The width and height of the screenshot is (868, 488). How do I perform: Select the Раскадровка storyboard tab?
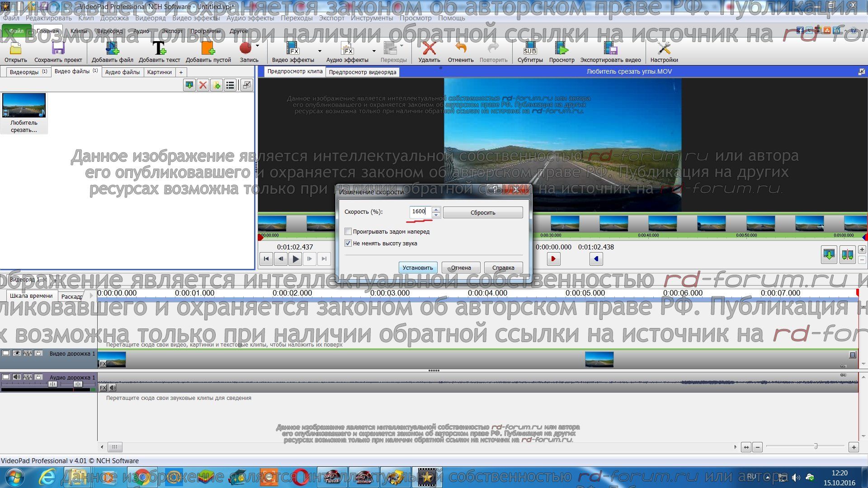(73, 296)
